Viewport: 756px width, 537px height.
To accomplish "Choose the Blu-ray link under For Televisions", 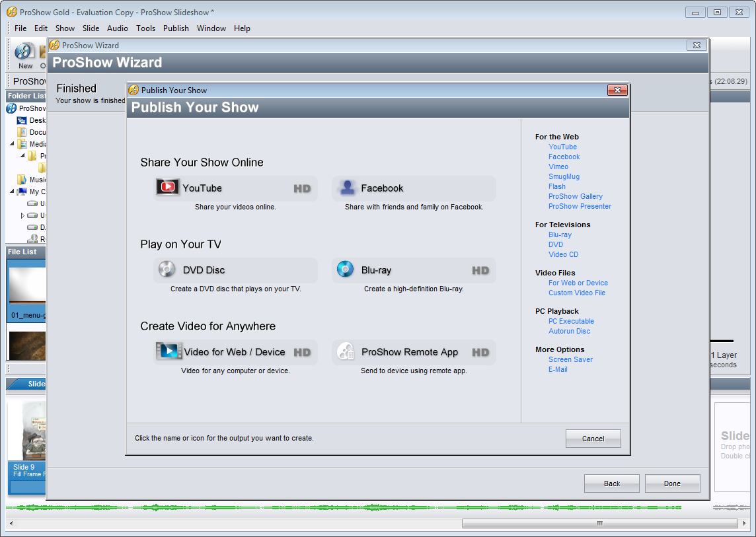I will (x=560, y=234).
